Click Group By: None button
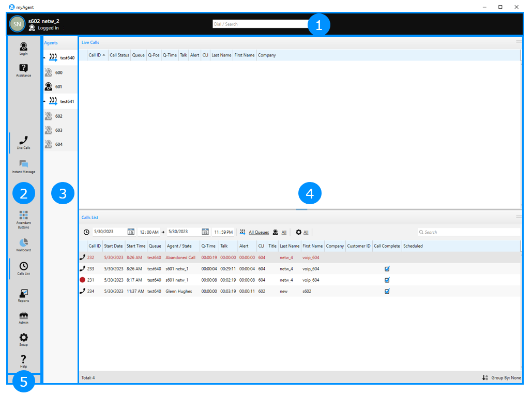532x395 pixels. tap(501, 378)
